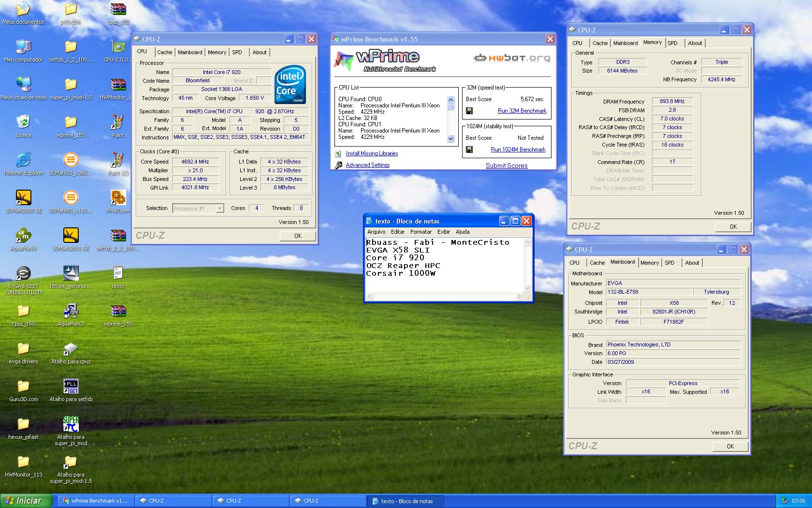This screenshot has height=508, width=812.
Task: Click the Iniciar start button
Action: [27, 501]
